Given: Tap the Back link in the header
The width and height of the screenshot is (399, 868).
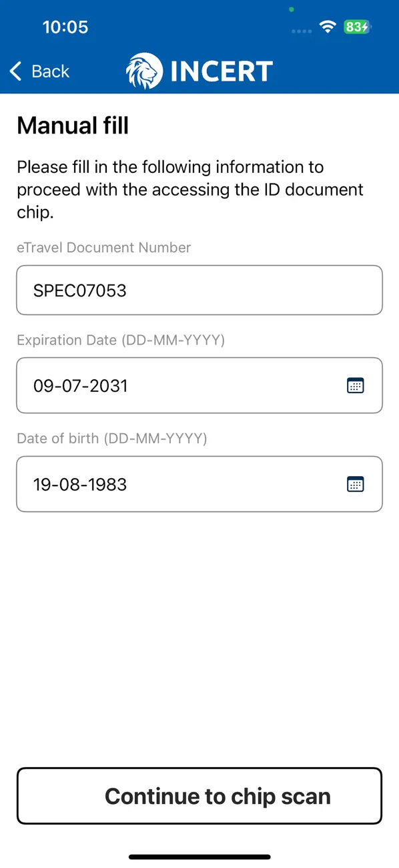Looking at the screenshot, I should pos(49,71).
